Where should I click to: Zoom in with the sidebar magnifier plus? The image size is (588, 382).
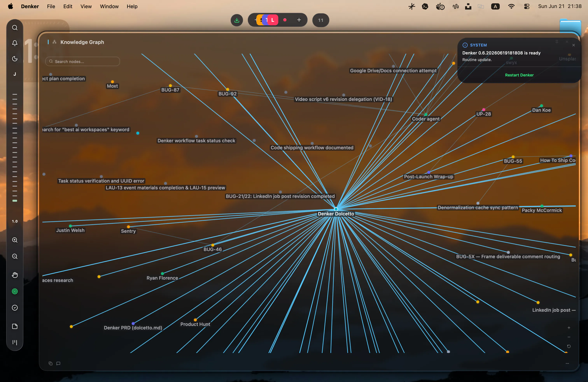15,240
